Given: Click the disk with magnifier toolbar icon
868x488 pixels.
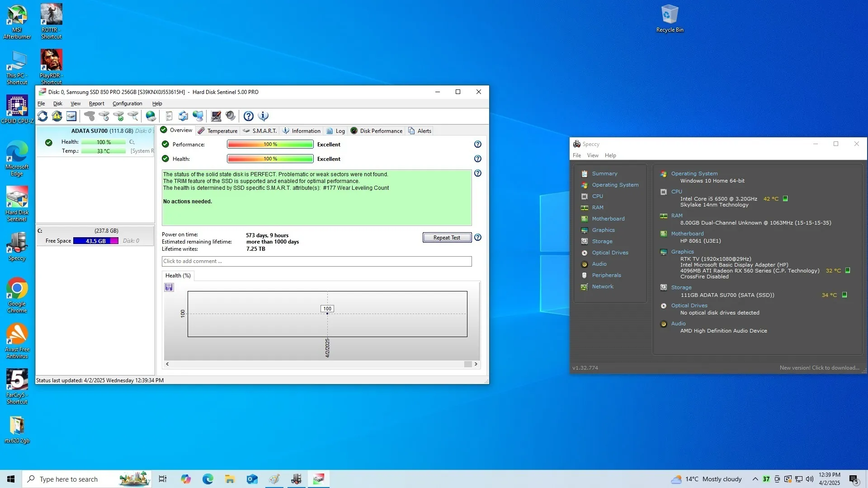Looking at the screenshot, I should click(133, 116).
